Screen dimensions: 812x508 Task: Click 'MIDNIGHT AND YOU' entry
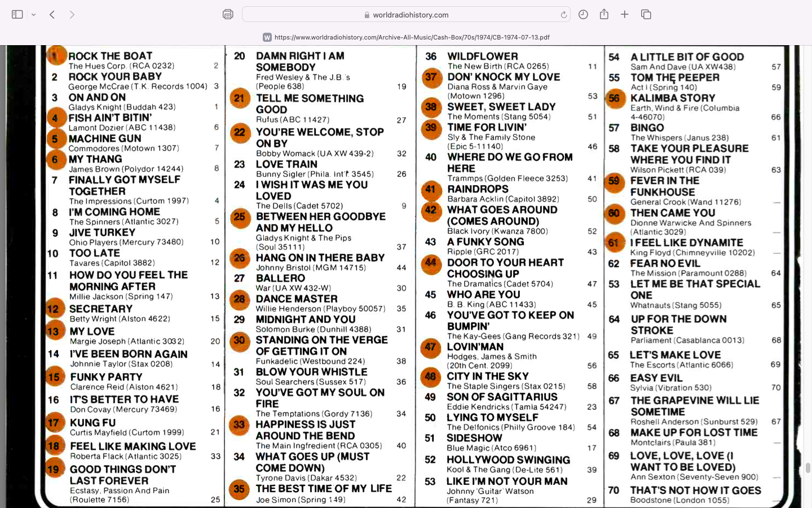click(x=306, y=319)
